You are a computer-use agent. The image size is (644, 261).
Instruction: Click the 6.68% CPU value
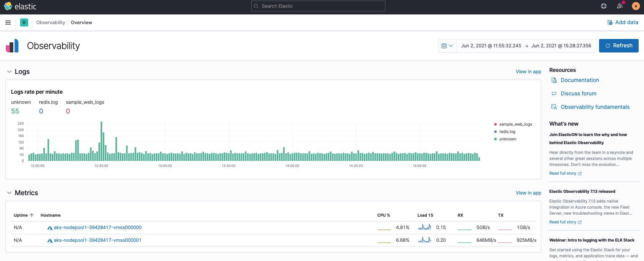click(402, 241)
